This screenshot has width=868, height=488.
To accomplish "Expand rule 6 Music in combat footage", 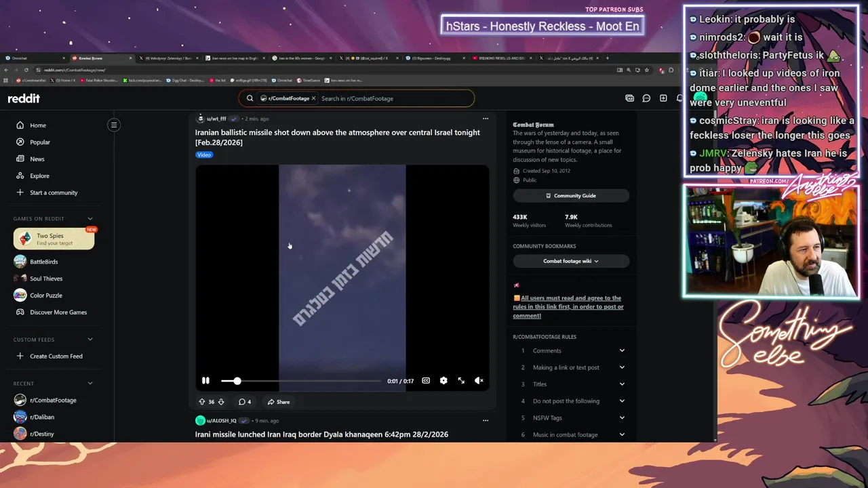I will pyautogui.click(x=571, y=434).
